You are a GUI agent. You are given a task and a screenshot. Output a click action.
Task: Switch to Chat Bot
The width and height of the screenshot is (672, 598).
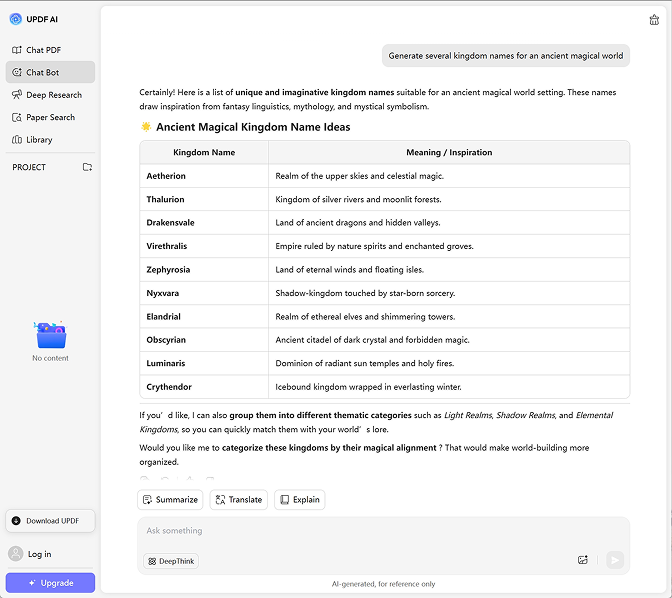pos(42,72)
